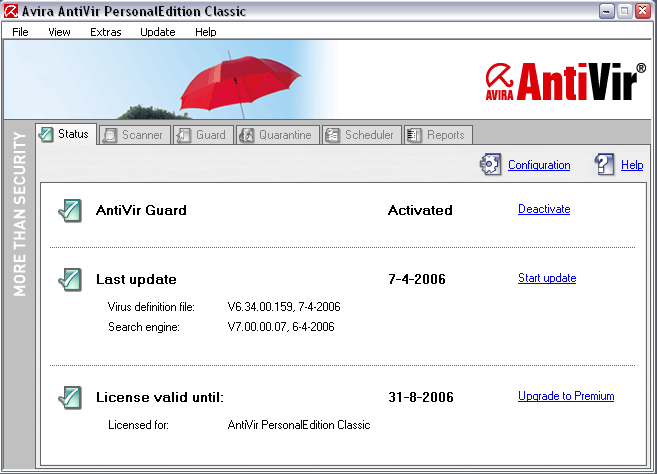Click the search engine version V7.00.00.07
Viewport: 657px width, 474px height.
257,327
